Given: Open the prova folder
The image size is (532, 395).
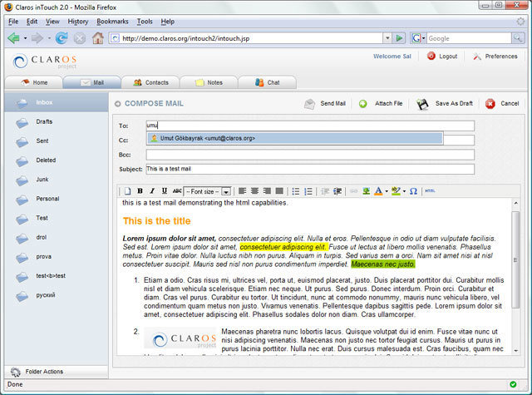Looking at the screenshot, I should click(x=57, y=257).
